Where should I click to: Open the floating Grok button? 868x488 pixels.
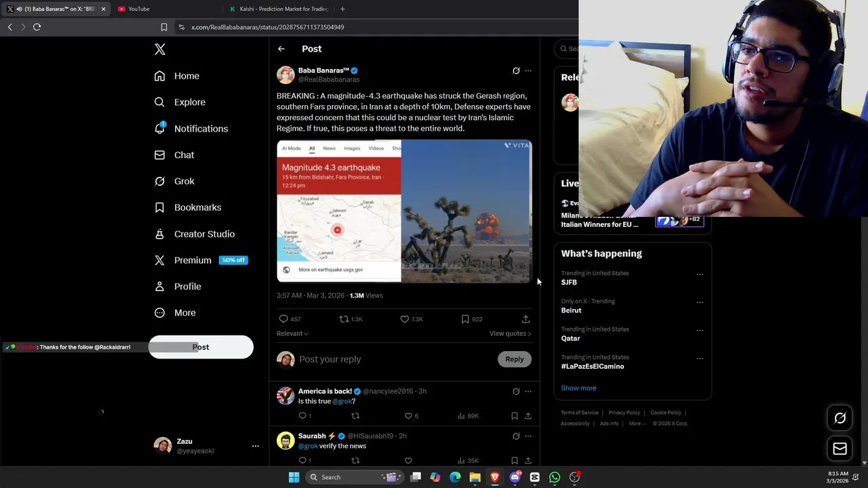coord(840,418)
